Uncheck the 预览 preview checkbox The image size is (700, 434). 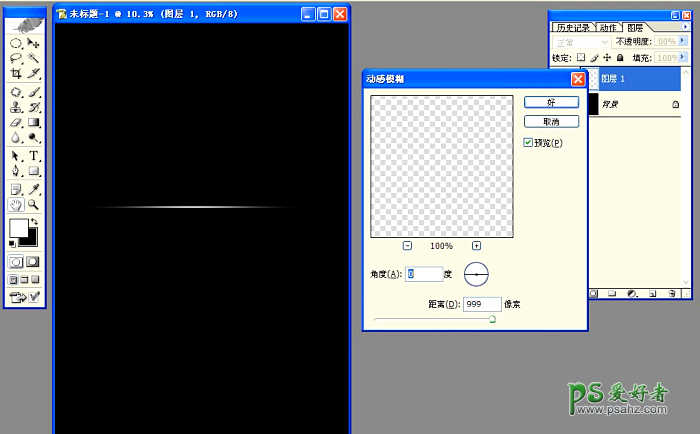pyautogui.click(x=529, y=143)
